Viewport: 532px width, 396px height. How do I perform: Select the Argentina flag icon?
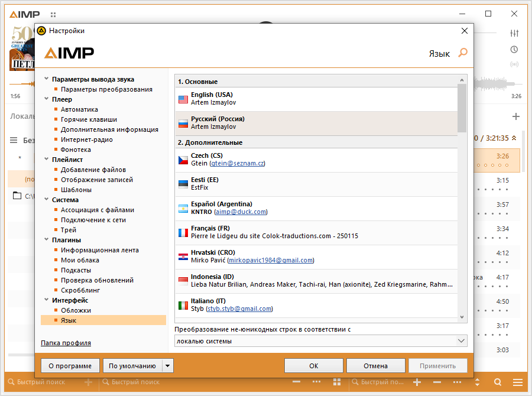(x=183, y=209)
